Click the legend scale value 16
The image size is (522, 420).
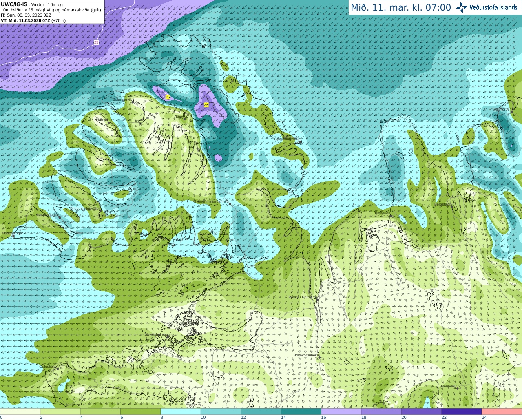click(x=323, y=417)
